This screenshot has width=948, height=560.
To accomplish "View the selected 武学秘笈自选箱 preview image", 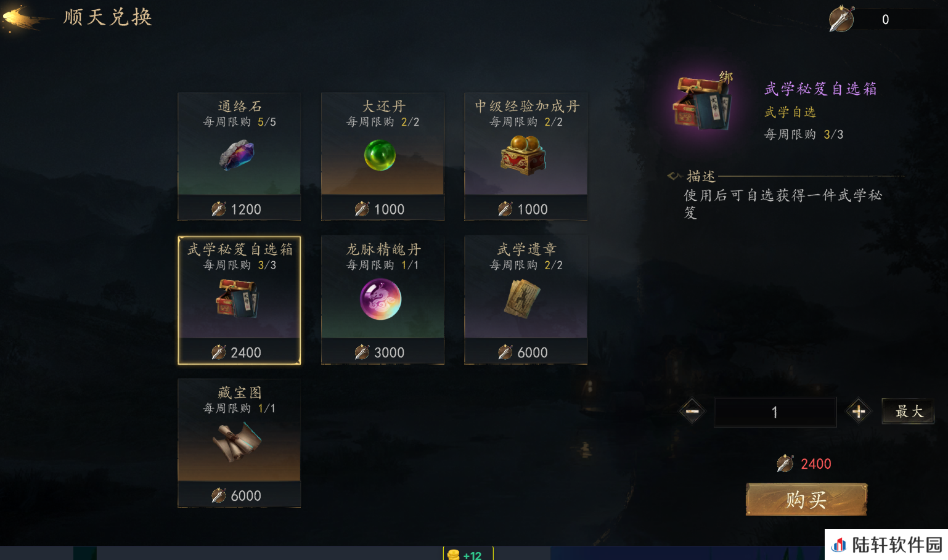I will [703, 101].
